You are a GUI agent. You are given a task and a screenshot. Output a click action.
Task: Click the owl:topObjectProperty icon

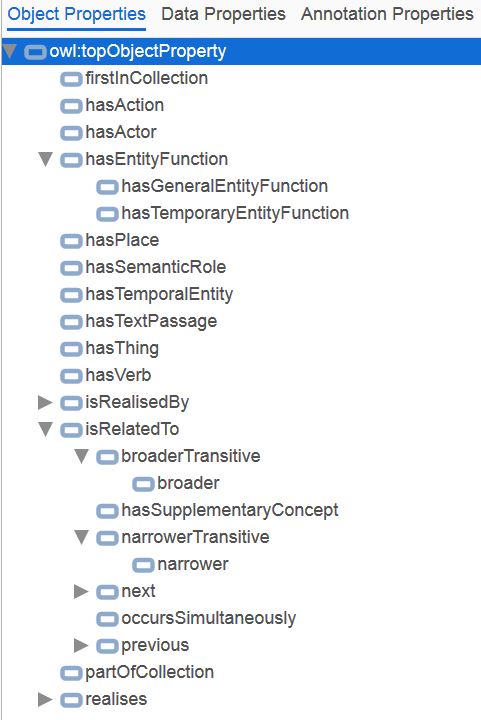pyautogui.click(x=35, y=52)
